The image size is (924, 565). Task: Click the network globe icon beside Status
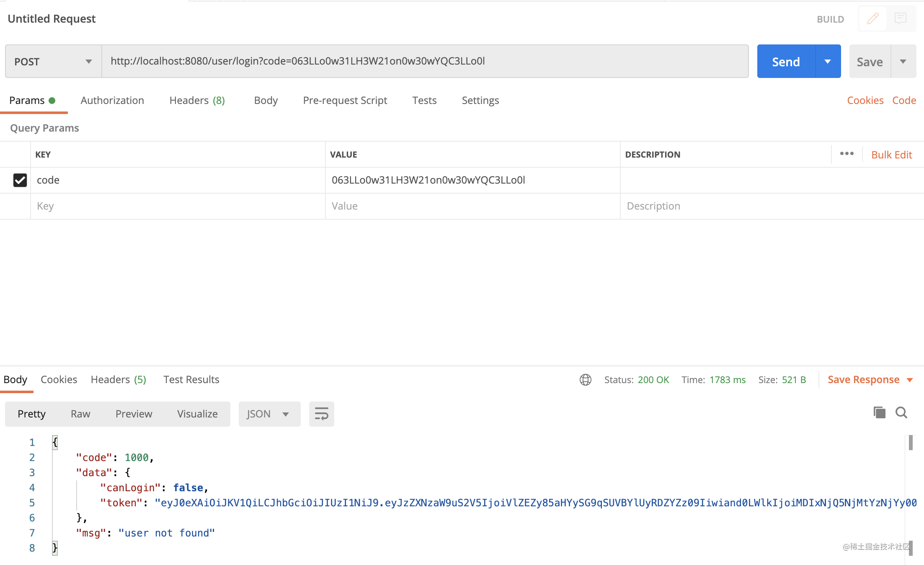point(585,380)
